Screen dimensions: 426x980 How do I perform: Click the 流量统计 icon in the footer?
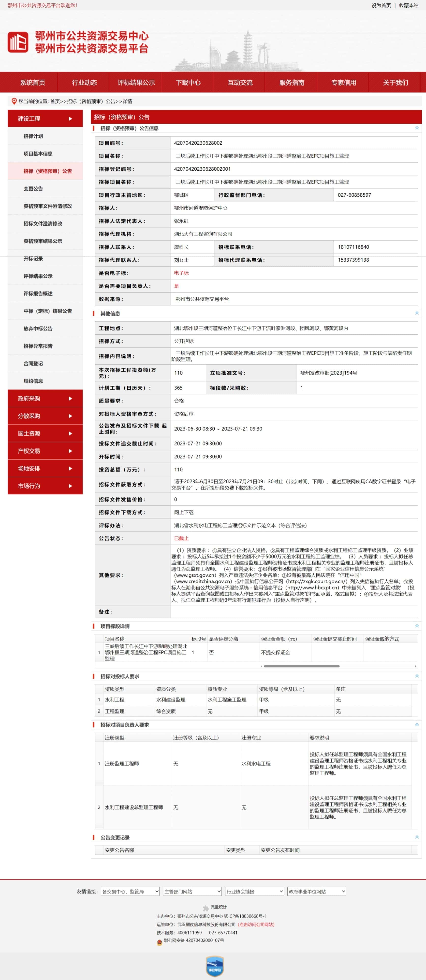pyautogui.click(x=206, y=908)
